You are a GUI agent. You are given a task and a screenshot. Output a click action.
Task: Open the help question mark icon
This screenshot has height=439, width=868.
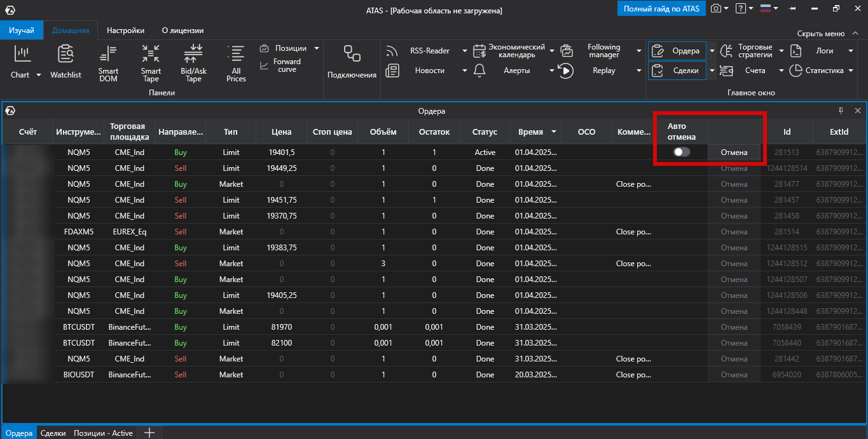pyautogui.click(x=740, y=9)
